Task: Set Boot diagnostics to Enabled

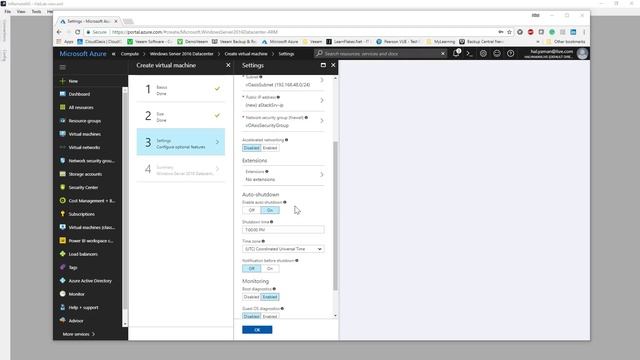Action: click(x=270, y=297)
